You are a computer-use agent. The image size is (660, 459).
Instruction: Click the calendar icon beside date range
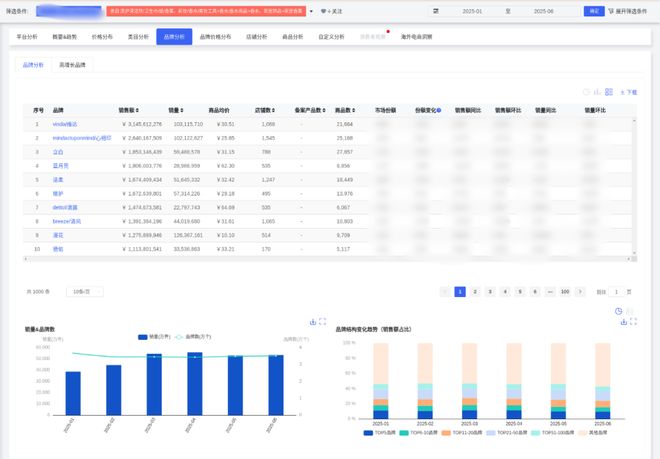[436, 11]
